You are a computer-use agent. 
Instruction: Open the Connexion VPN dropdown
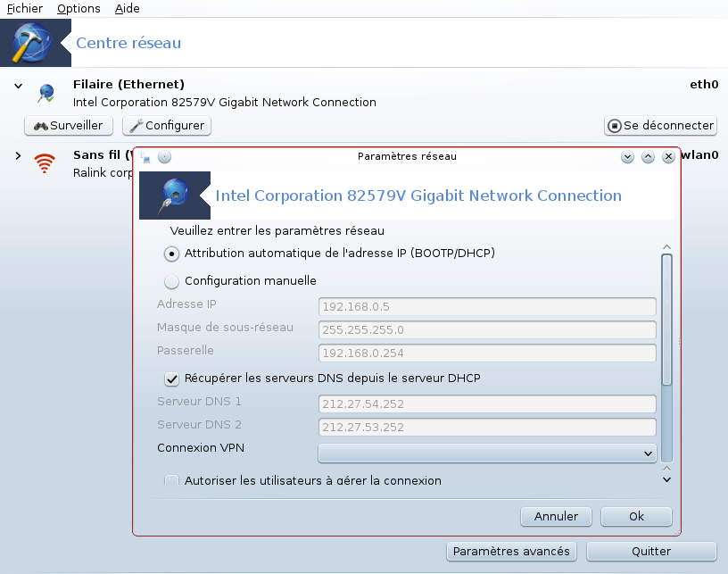[487, 453]
